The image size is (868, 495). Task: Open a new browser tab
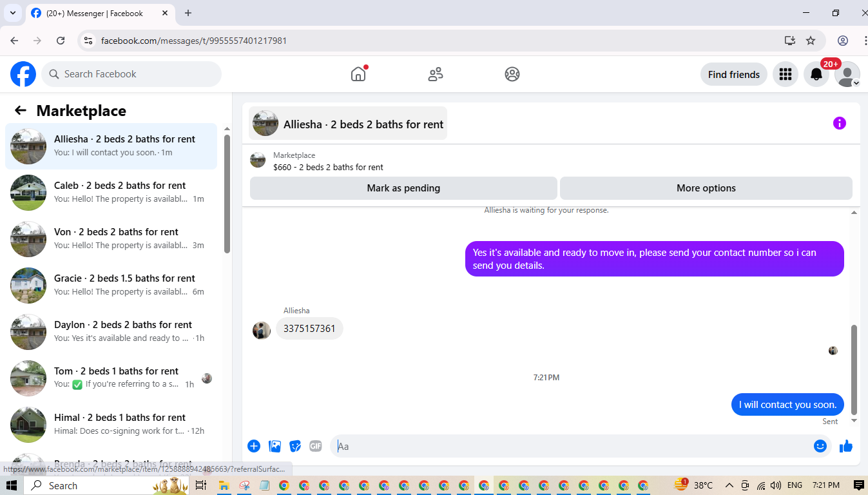pos(188,13)
